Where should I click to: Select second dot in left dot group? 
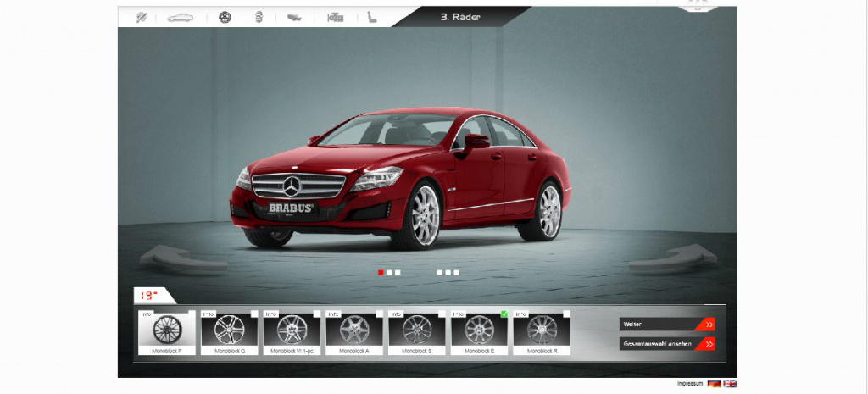click(389, 272)
